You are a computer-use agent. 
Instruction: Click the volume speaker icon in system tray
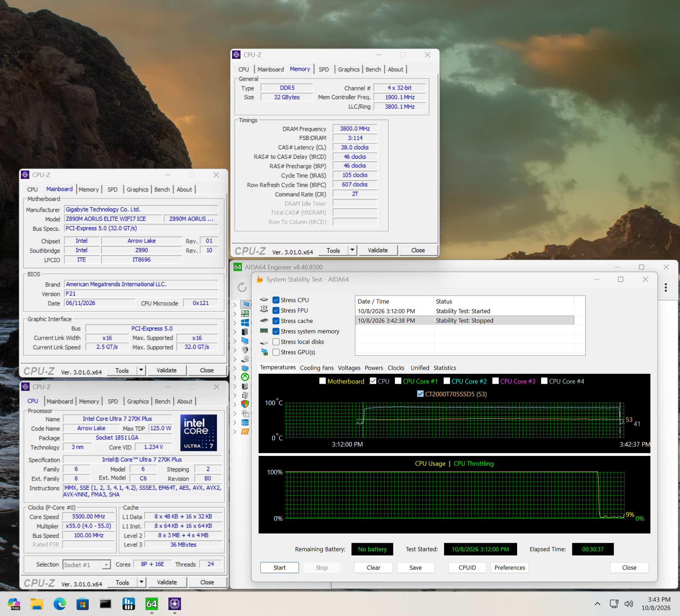[x=629, y=604]
